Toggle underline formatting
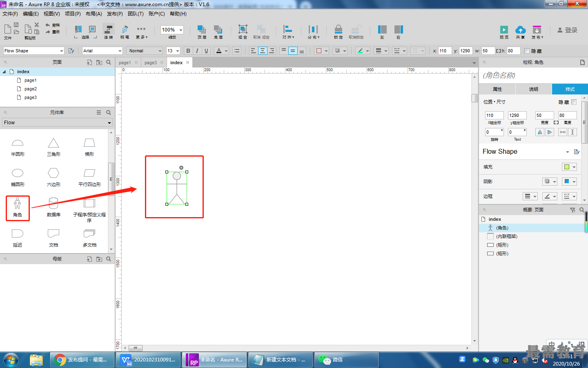The height and width of the screenshot is (368, 588). pos(206,51)
